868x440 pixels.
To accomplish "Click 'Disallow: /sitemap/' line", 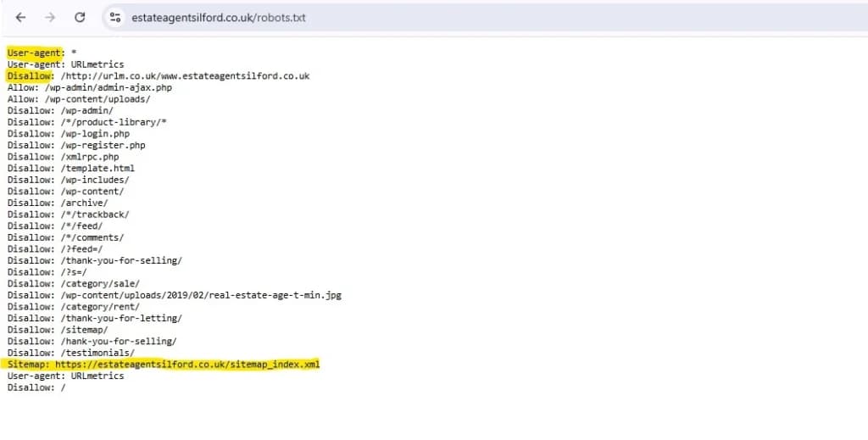I will point(58,330).
